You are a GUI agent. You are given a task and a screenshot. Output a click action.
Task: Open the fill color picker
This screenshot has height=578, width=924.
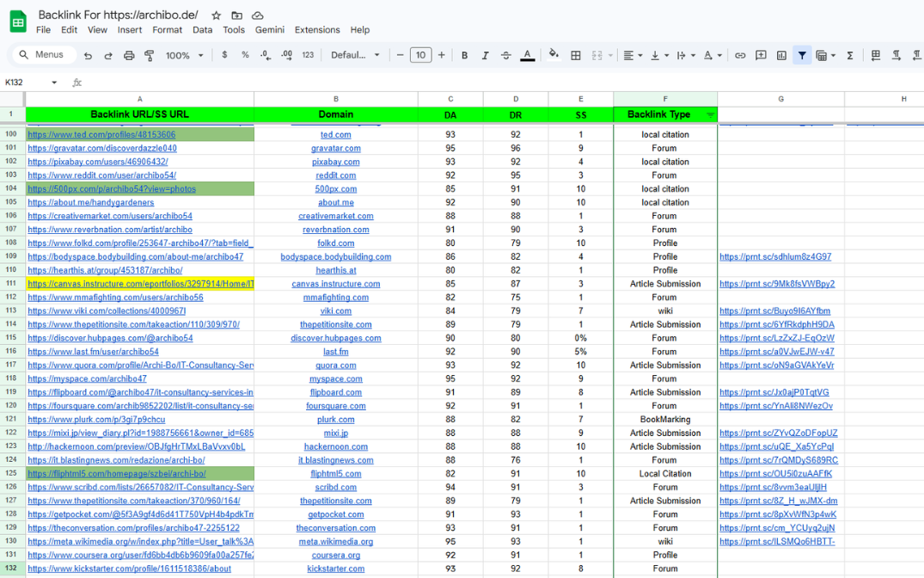click(x=554, y=55)
